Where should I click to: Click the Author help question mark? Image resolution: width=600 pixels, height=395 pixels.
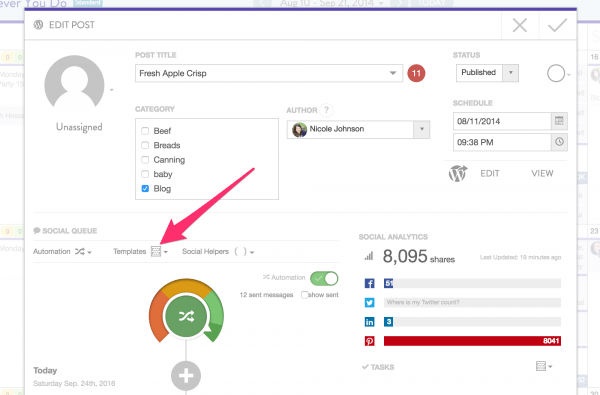point(326,110)
